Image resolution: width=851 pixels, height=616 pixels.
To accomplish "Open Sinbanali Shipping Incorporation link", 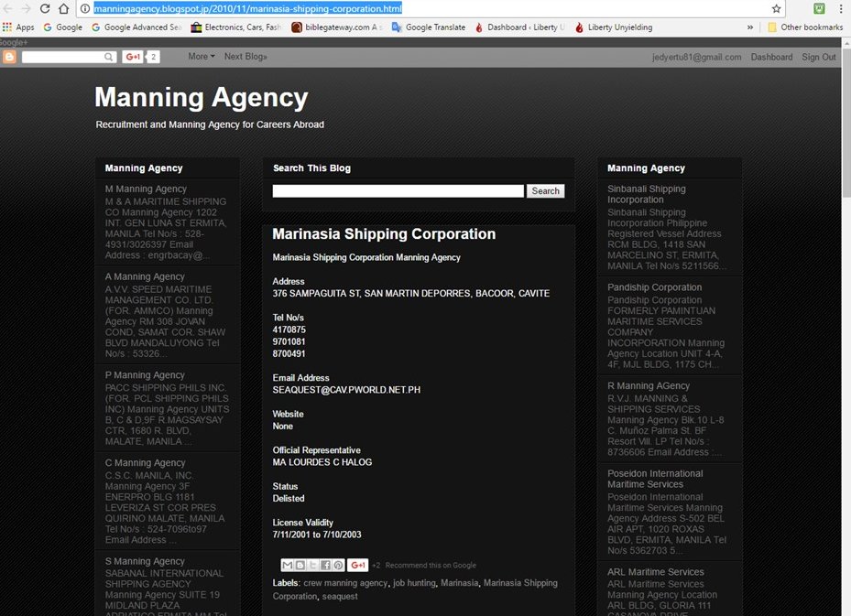I will (647, 194).
